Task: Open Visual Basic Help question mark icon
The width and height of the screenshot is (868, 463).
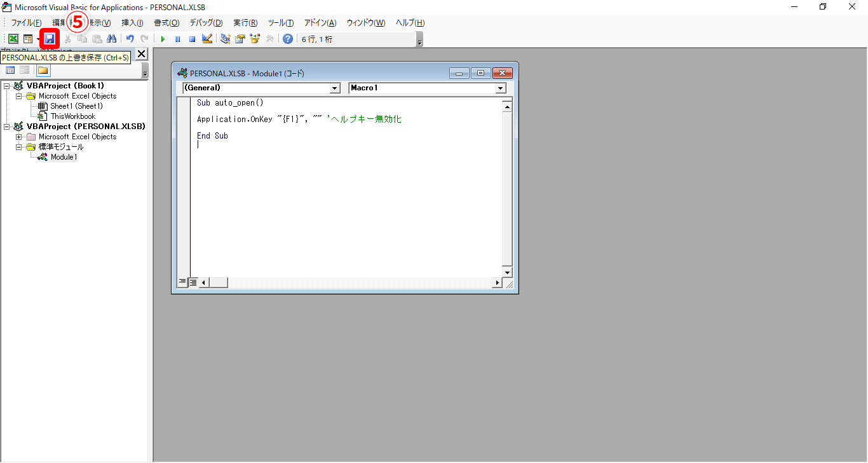Action: tap(288, 39)
